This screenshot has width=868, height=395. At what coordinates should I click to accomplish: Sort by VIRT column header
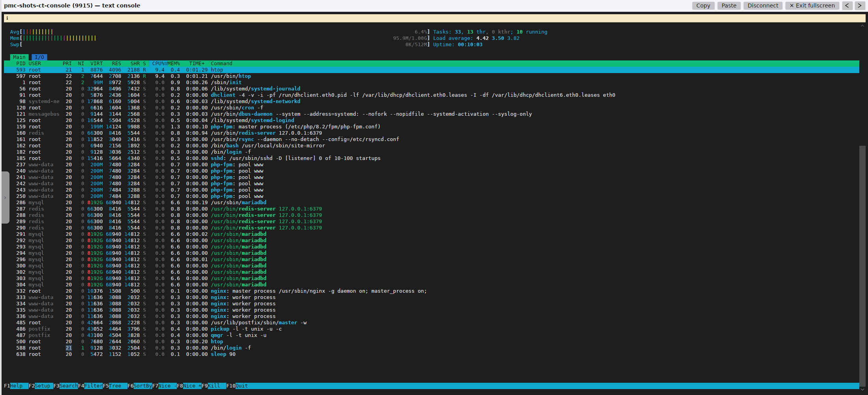tap(96, 64)
